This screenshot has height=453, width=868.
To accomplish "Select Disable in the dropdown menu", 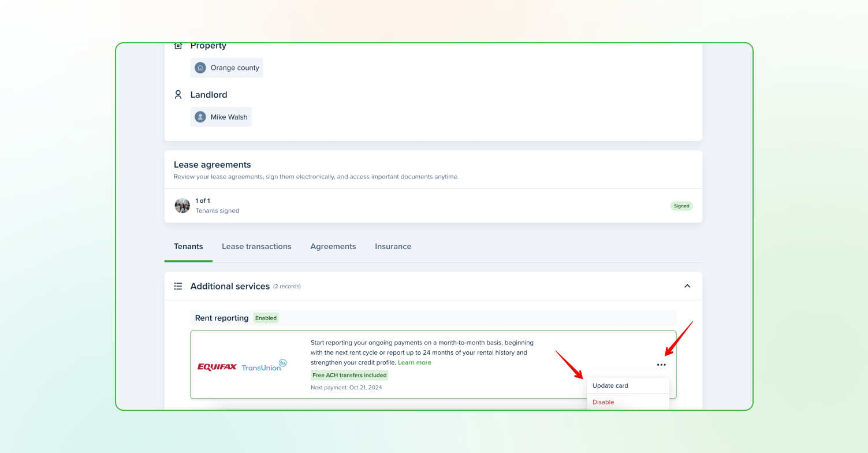I will coord(603,402).
